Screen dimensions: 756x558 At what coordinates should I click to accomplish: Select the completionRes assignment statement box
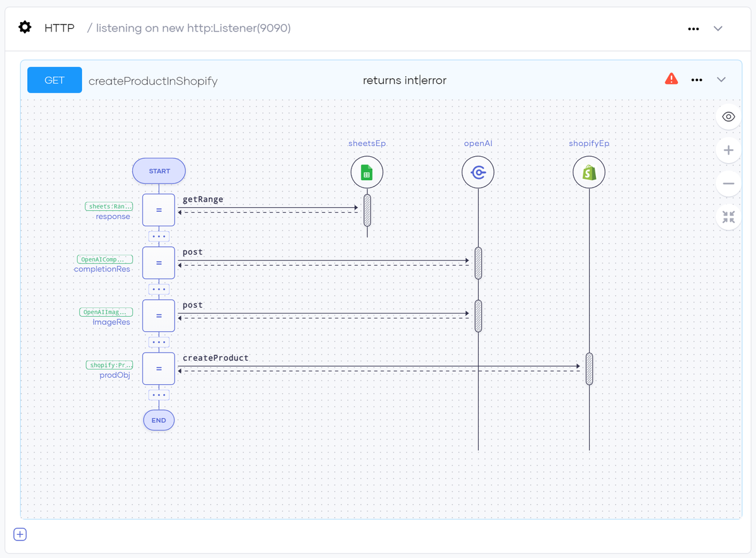coord(159,263)
